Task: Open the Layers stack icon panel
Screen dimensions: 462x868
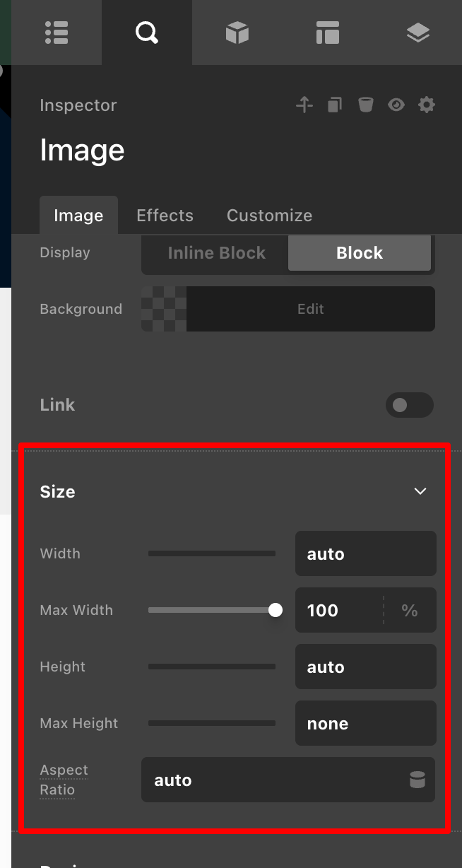Action: (x=418, y=33)
